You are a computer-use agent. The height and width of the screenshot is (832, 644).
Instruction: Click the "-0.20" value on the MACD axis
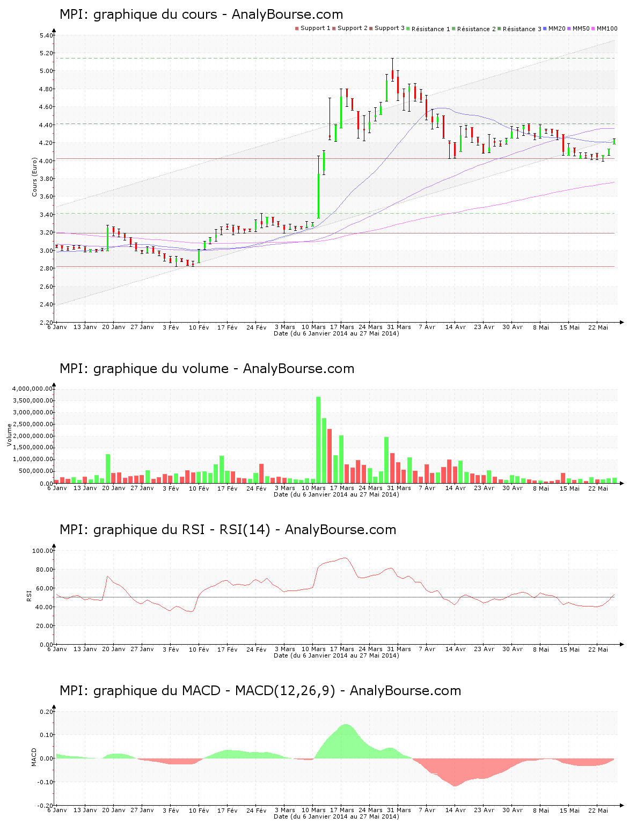pos(45,806)
